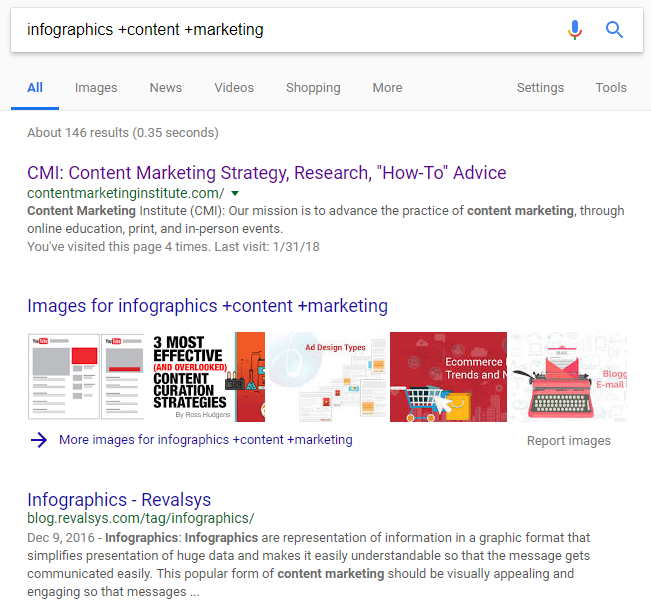Click the You've visited this page text

pos(173,247)
